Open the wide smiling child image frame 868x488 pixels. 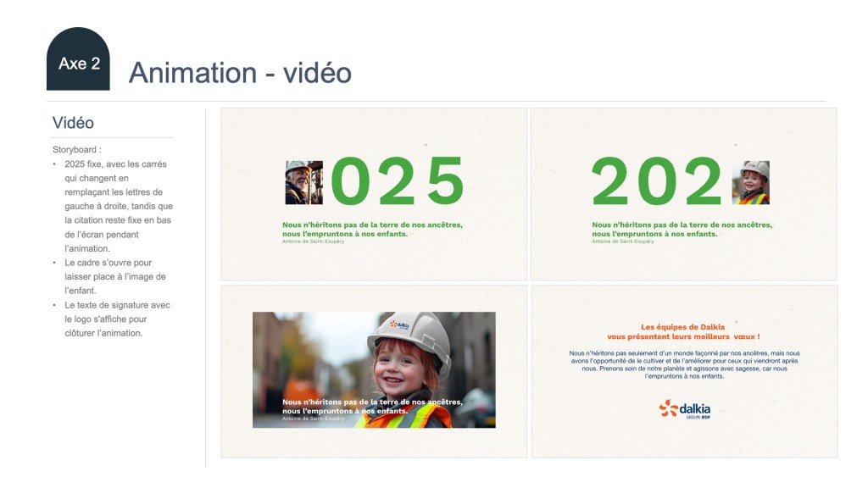[374, 369]
